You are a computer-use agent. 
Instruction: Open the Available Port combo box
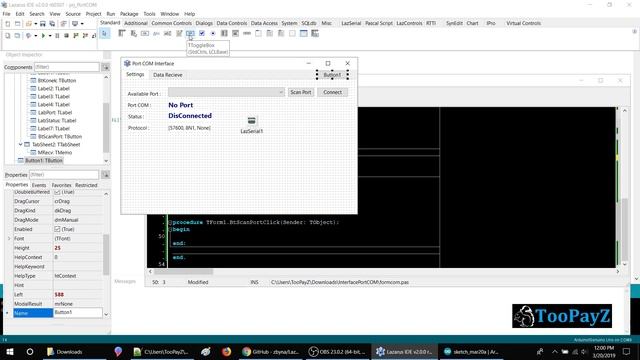point(226,93)
